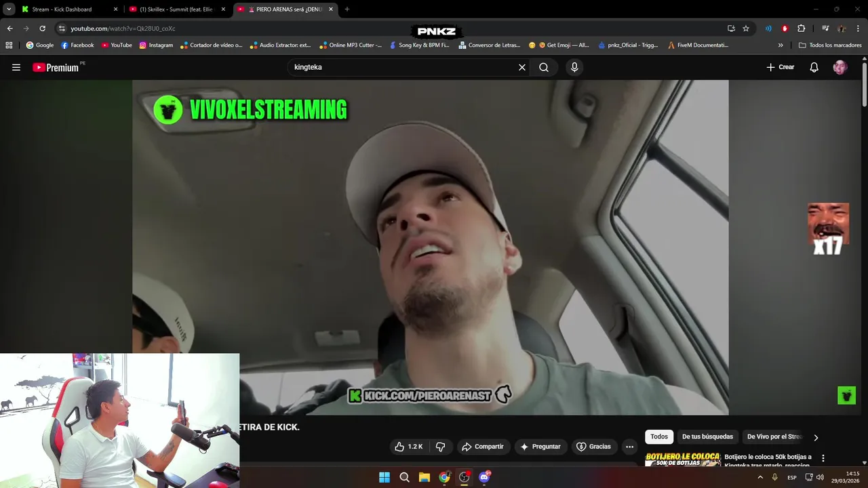Show the next filter chips arrow

click(x=816, y=437)
